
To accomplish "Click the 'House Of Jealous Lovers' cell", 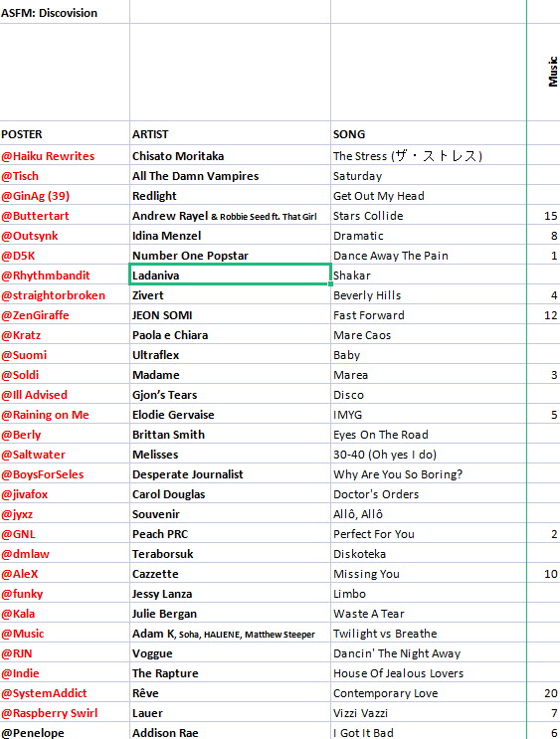I will click(x=429, y=673).
